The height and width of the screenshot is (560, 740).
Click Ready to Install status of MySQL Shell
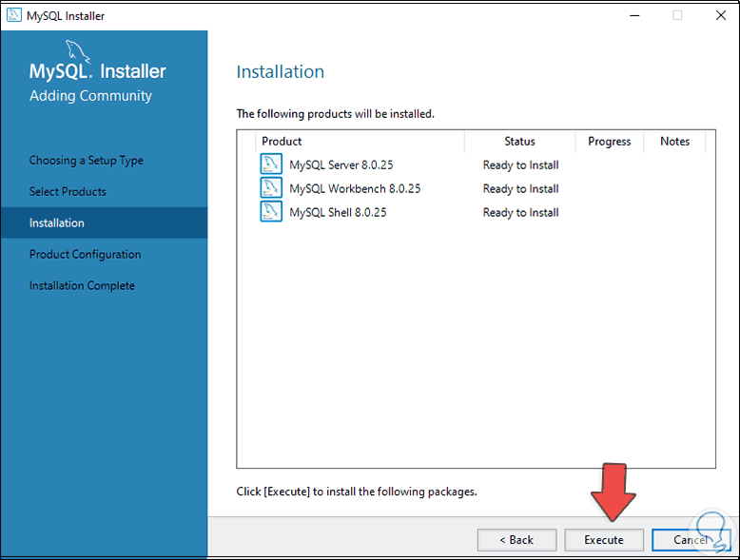click(520, 212)
